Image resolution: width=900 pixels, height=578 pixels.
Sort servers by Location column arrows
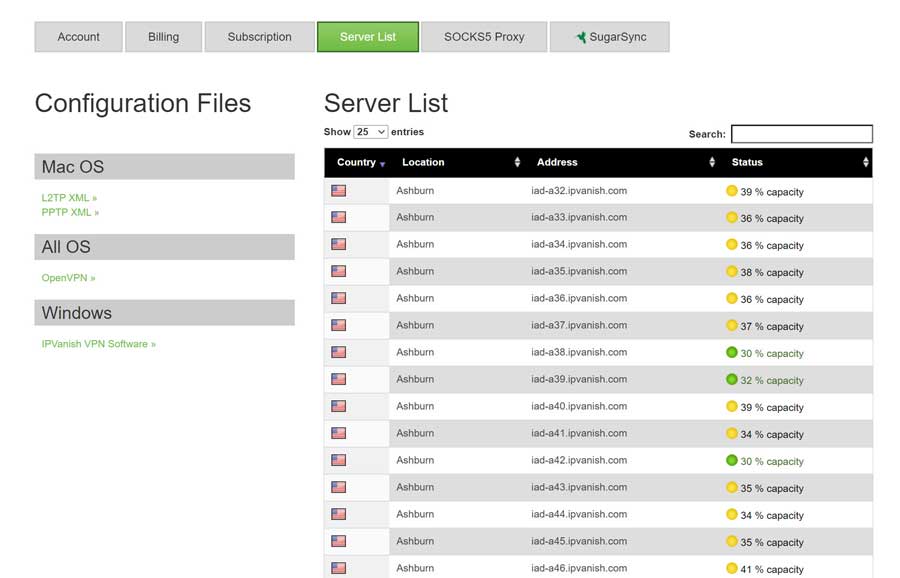(x=517, y=162)
